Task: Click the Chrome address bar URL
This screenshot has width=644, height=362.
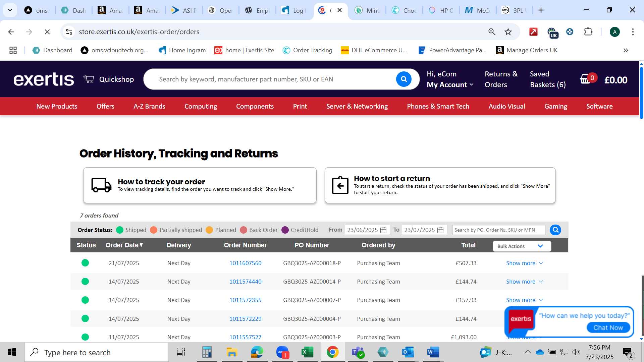Action: tap(139, 32)
